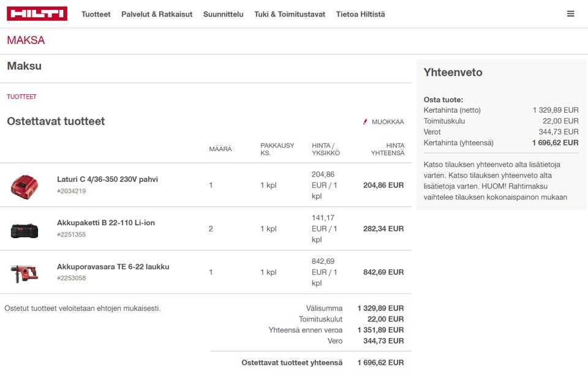Viewport: 588px width, 379px height.
Task: Click the 282,34 EUR total price
Action: pos(383,228)
